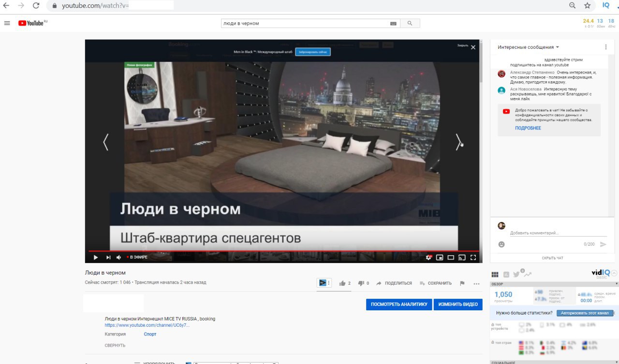Select the vidIQ bar chart tab icon
Screen dimensions: 619x364
[x=506, y=274]
